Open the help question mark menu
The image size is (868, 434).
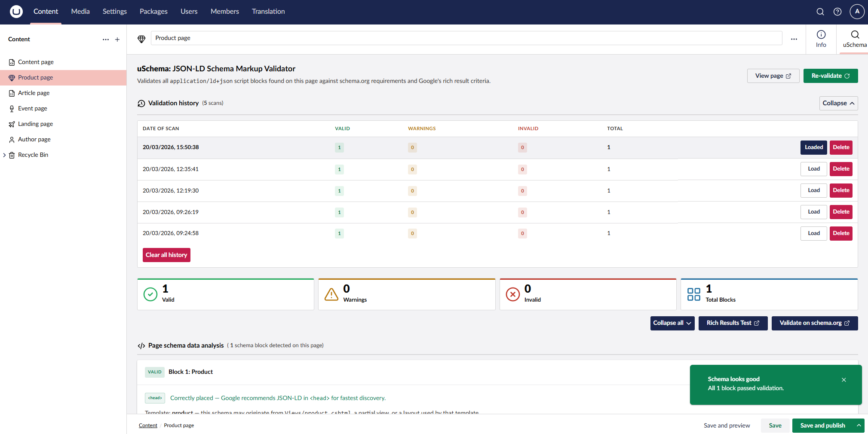click(x=837, y=12)
